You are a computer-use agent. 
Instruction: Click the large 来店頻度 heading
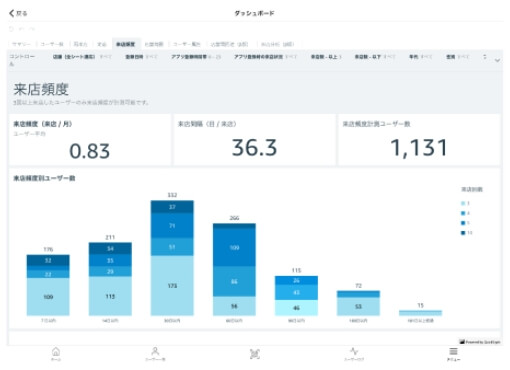click(x=41, y=89)
